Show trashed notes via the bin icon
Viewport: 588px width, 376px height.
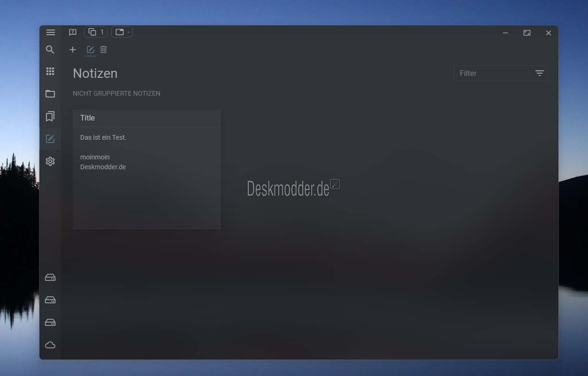pyautogui.click(x=104, y=50)
